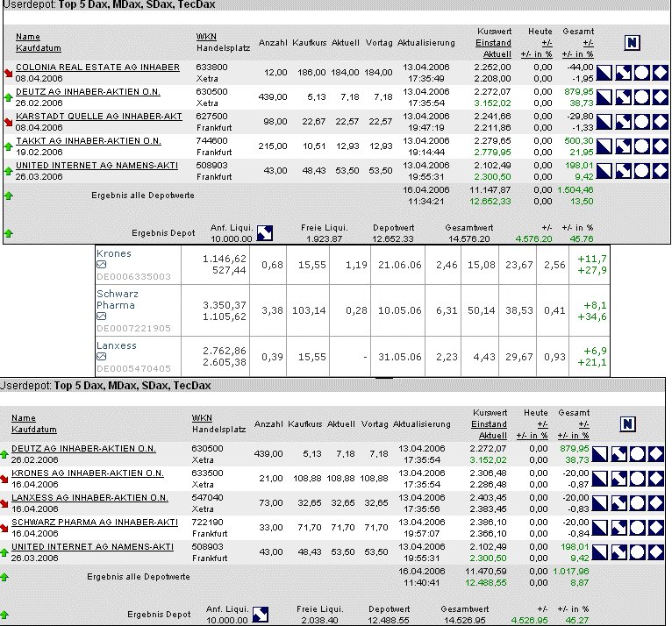
Task: Click the triangle icon in the KRONES AG INHABER-AKTIEN row
Action: pos(599,479)
